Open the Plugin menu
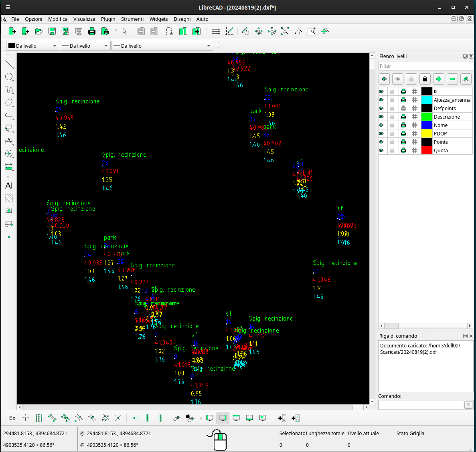 pyautogui.click(x=108, y=19)
